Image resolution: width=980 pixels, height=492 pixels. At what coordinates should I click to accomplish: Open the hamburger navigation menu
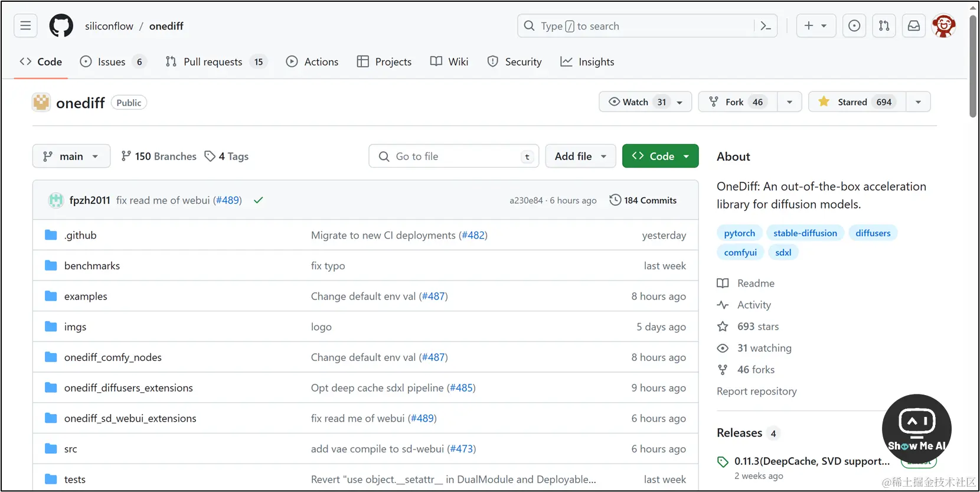click(25, 26)
